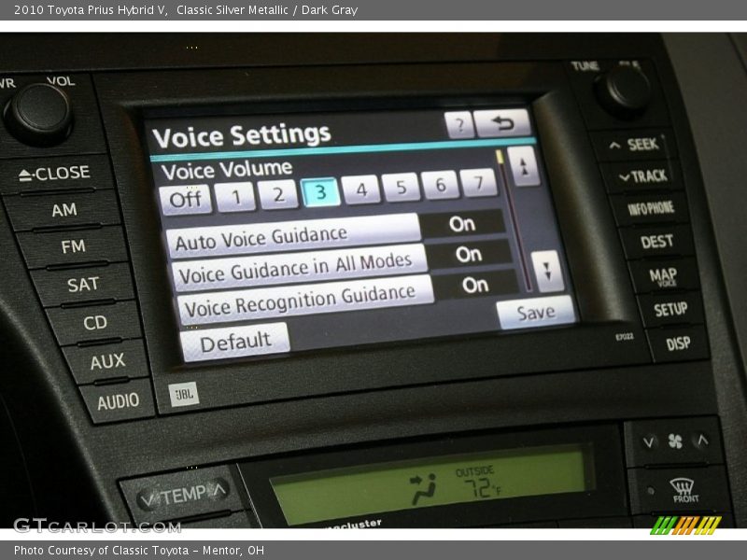Push the TUNE FILE knob

623,91
